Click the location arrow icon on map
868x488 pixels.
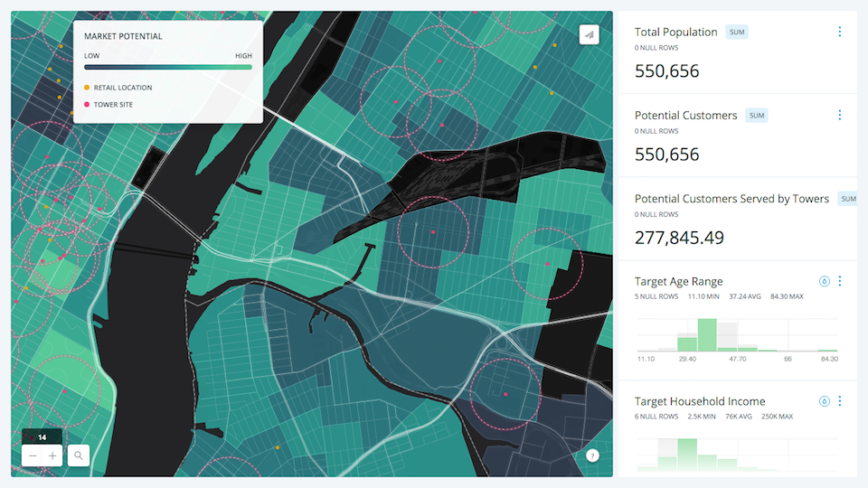coord(589,35)
